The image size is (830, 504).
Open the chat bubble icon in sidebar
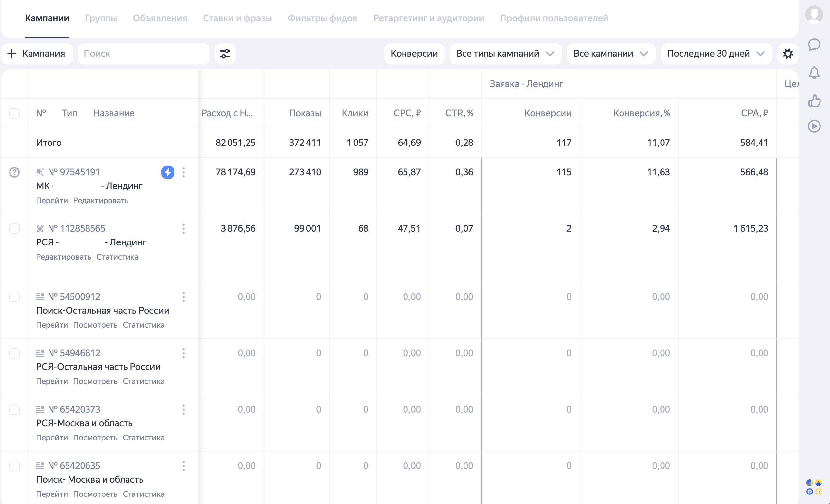pyautogui.click(x=814, y=45)
